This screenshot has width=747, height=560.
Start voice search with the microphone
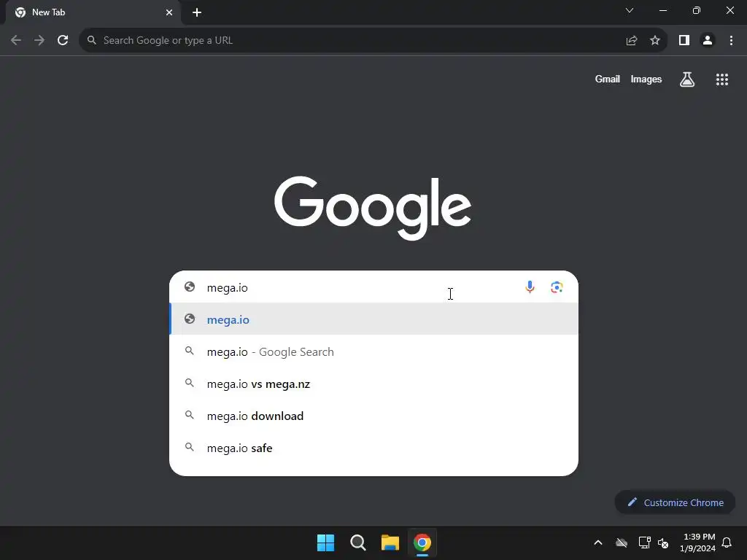[x=530, y=287]
